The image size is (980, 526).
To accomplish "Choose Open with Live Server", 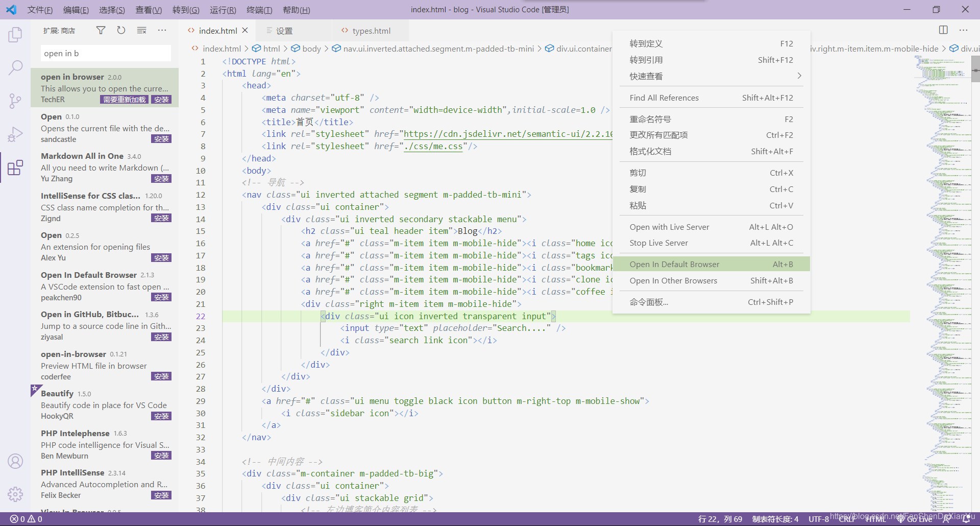I will coord(711,227).
